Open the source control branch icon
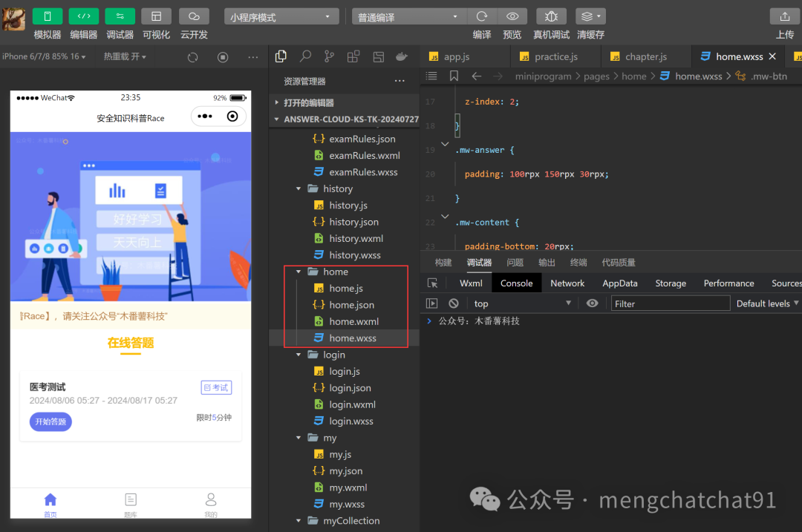Screen dimensions: 802x532 click(330, 56)
